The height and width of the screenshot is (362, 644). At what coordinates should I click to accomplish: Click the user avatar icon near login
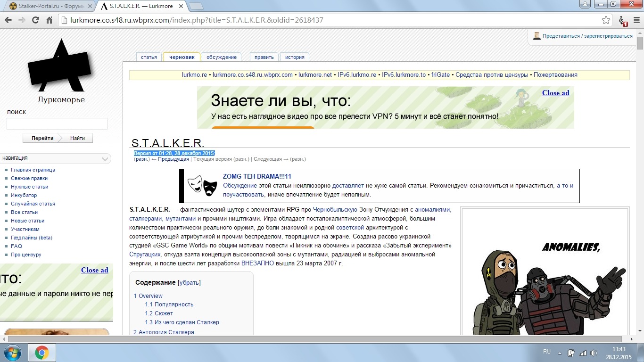pyautogui.click(x=537, y=36)
